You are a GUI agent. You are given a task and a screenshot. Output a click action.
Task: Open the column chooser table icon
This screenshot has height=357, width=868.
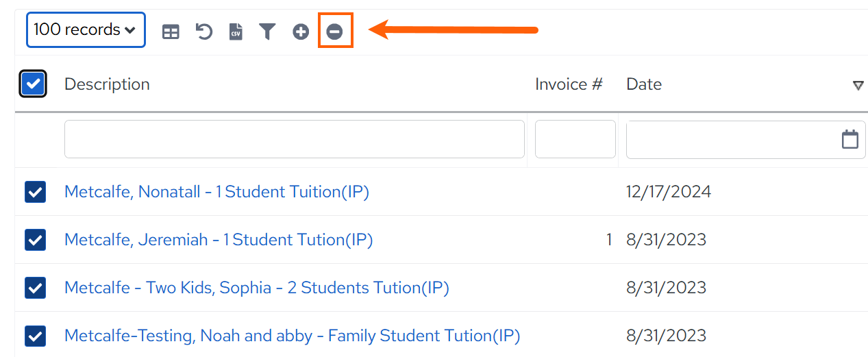pos(171,32)
